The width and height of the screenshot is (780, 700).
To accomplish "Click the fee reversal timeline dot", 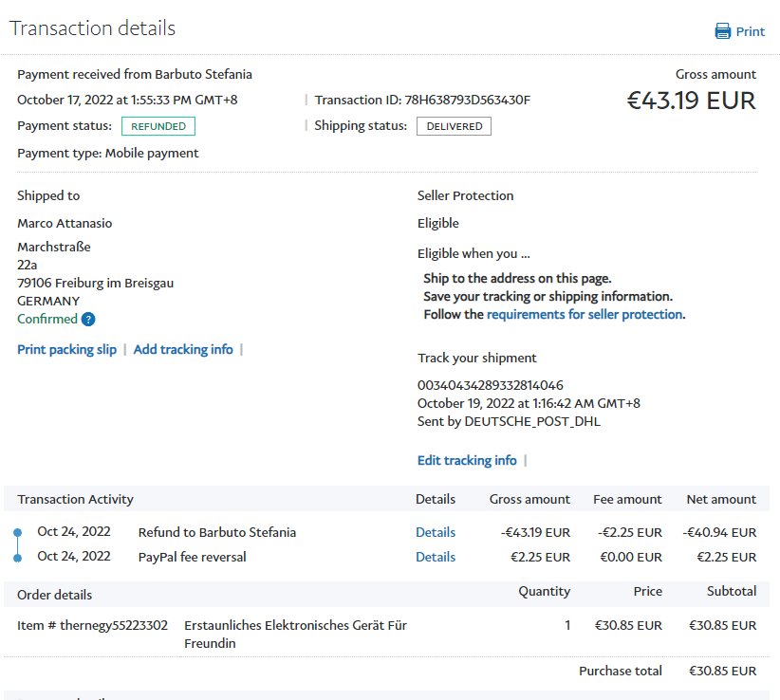I will pos(17,557).
